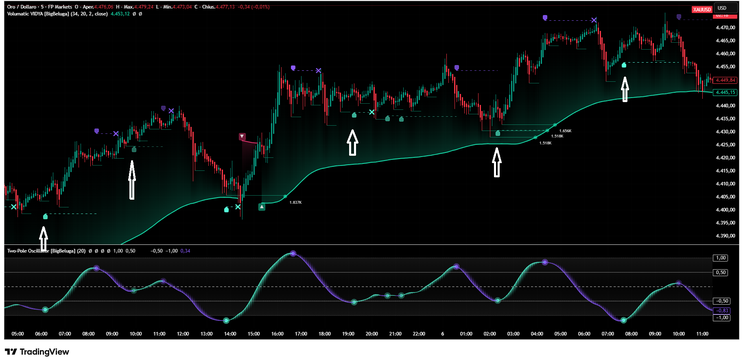743x364 pixels.
Task: Click the price axis label 4.460,00
Action: click(x=725, y=54)
